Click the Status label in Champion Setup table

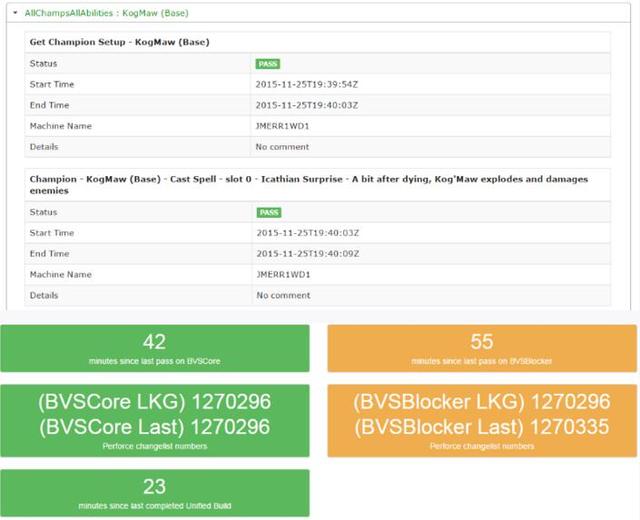tap(43, 64)
